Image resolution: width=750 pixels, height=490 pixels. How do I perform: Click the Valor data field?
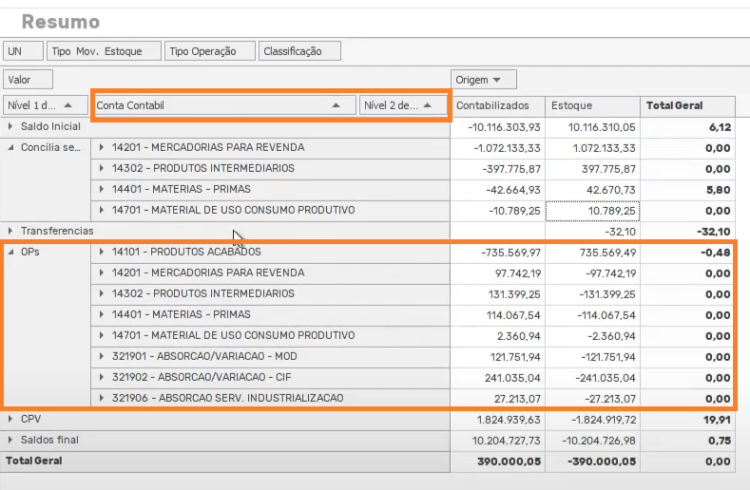[x=28, y=80]
